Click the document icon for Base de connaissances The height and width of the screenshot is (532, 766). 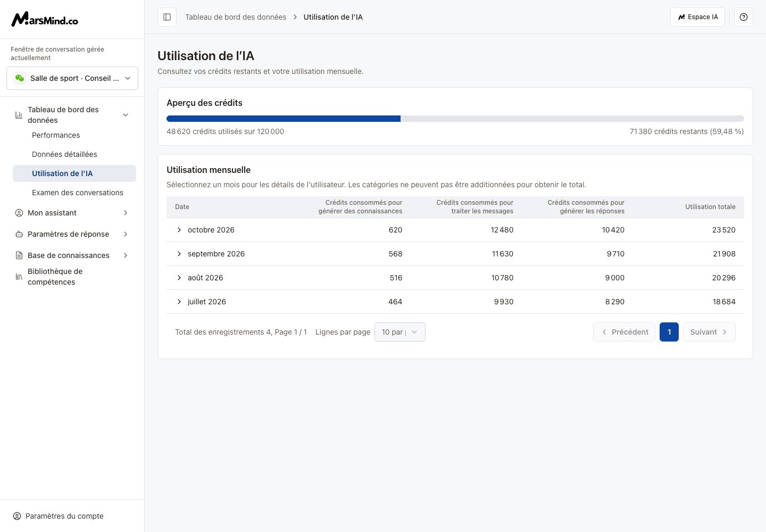click(x=19, y=255)
